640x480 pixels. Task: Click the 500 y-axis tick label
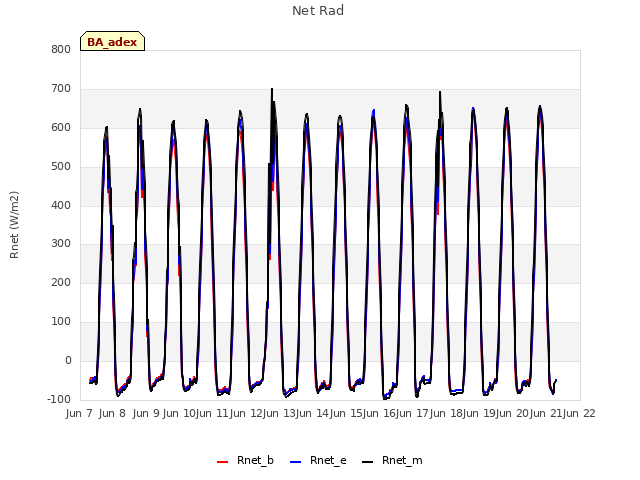pos(61,166)
